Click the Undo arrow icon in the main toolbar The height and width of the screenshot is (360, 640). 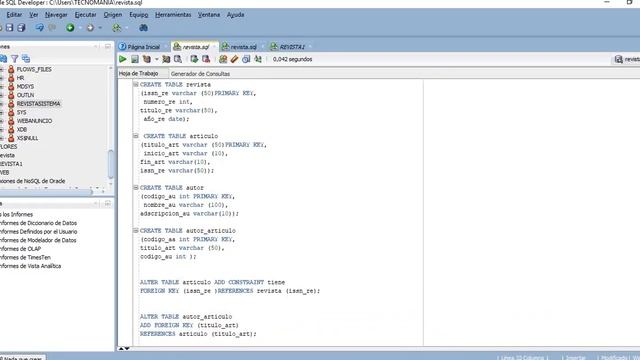pos(40,27)
